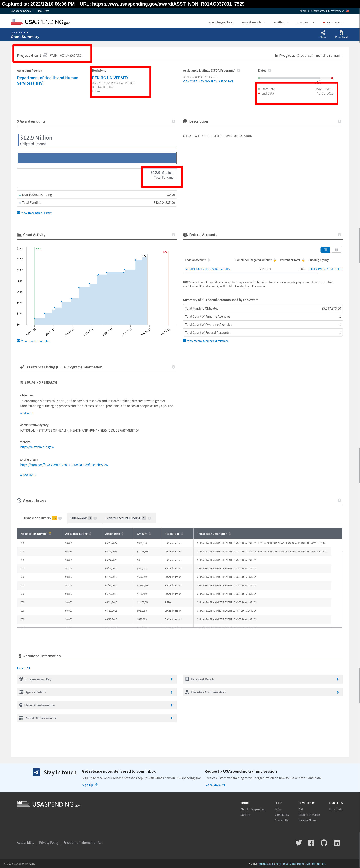
Task: Click the Expand All link
Action: (x=23, y=669)
